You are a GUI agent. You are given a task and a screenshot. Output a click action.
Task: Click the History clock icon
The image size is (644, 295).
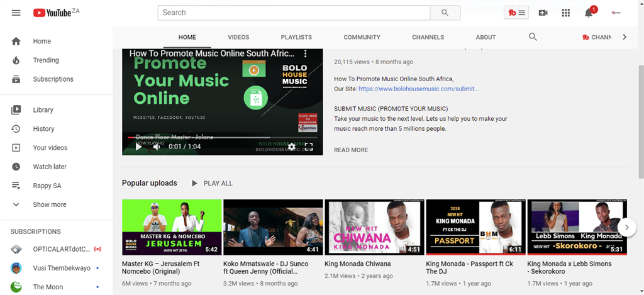[16, 128]
